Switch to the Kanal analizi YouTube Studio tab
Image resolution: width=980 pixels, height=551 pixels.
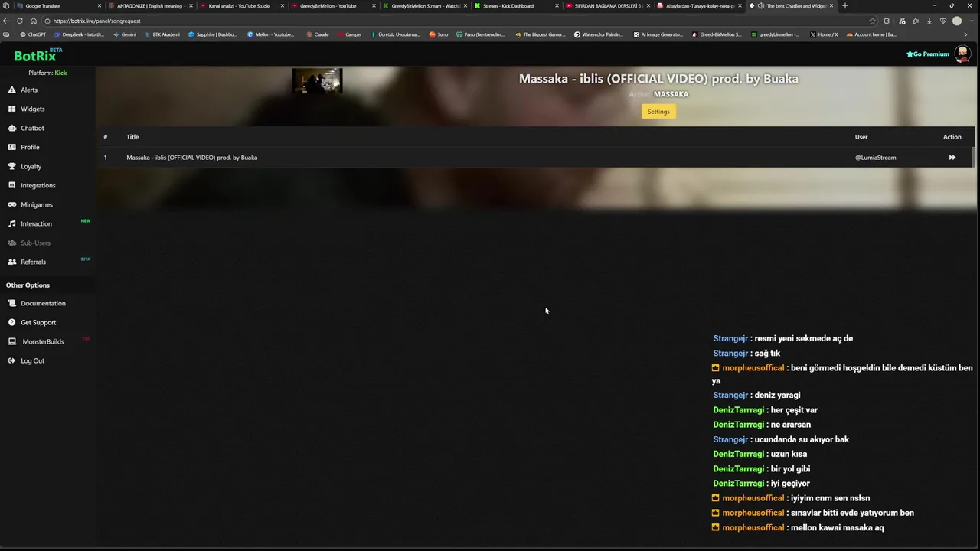coord(239,5)
